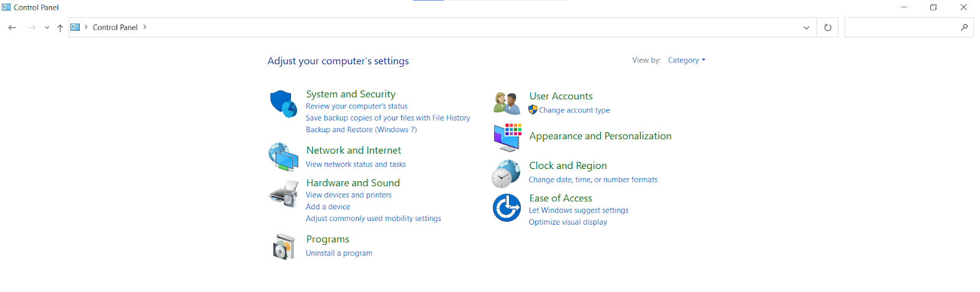Expand the recent locations chevron

47,28
